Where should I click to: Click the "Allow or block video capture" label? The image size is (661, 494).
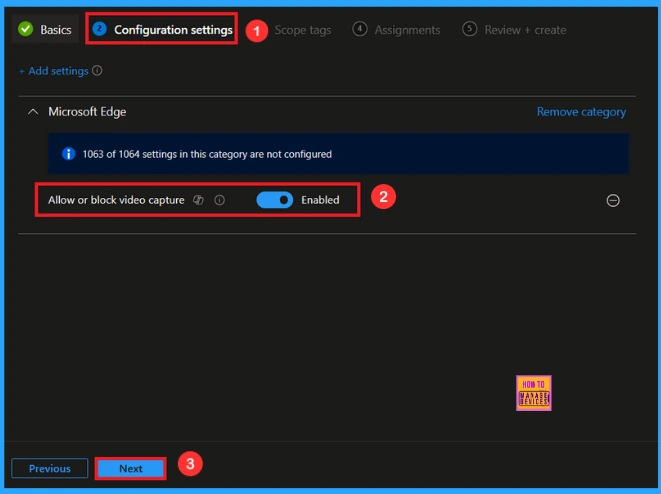click(x=116, y=200)
